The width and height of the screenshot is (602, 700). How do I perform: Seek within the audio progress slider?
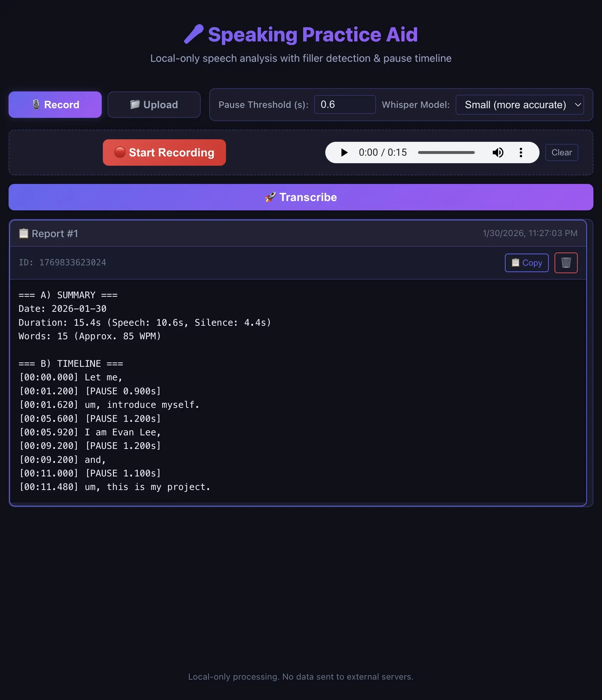[x=446, y=152]
